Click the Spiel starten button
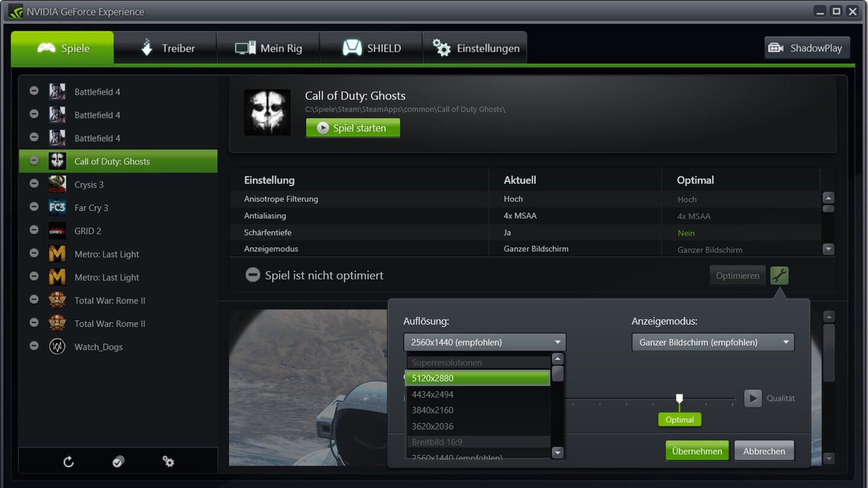 click(353, 128)
